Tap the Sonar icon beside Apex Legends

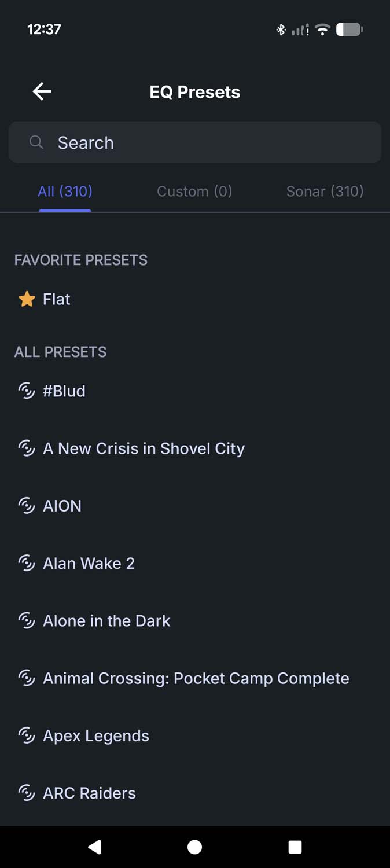tap(27, 735)
